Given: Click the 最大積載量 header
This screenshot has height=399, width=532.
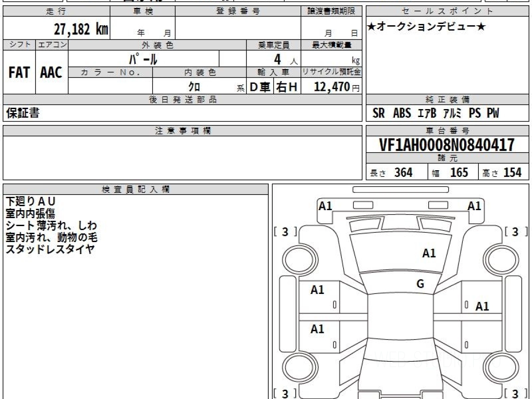Looking at the screenshot, I should [x=331, y=45].
